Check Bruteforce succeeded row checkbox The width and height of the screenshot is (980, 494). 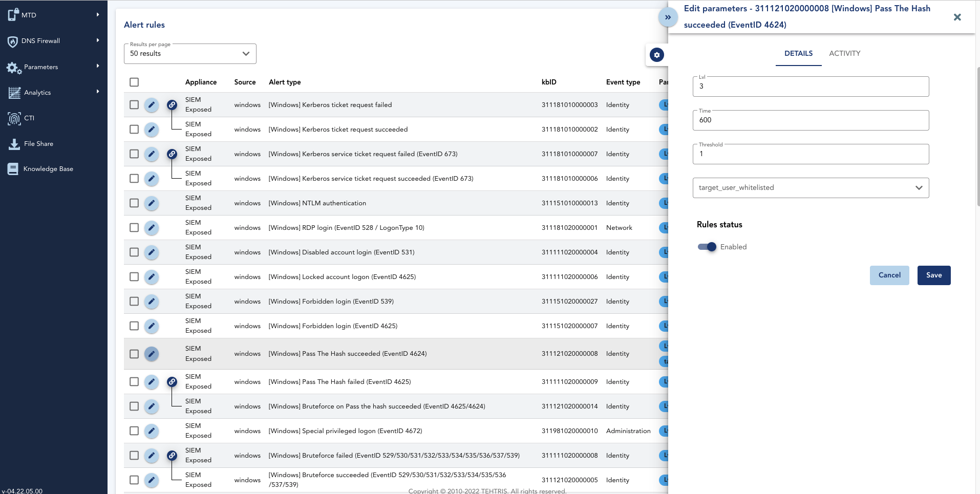[134, 480]
